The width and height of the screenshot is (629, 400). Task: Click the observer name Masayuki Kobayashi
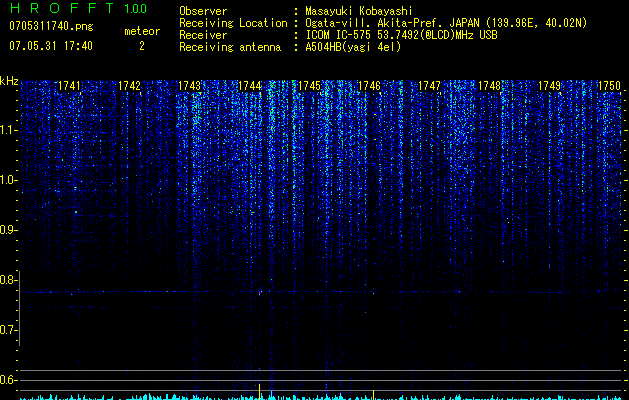tap(359, 11)
